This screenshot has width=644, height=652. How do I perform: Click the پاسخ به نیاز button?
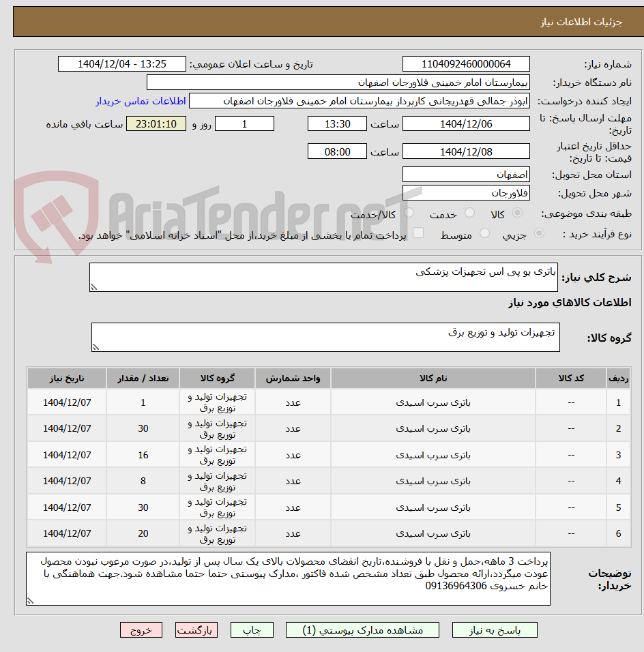tap(495, 630)
